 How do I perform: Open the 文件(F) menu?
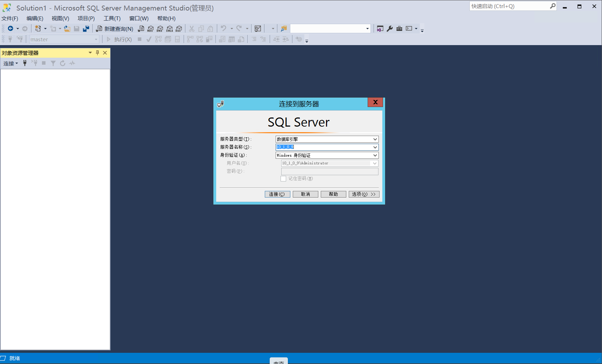click(x=10, y=18)
